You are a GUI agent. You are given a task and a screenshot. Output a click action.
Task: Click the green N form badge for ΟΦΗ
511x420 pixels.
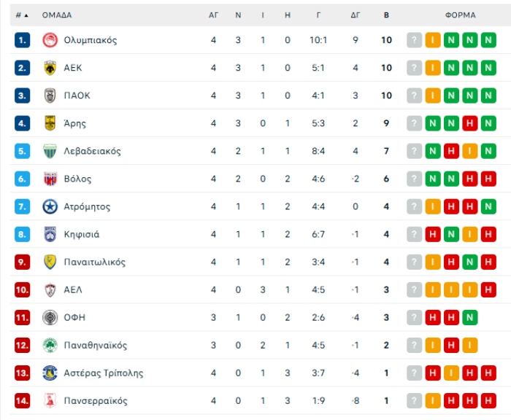tap(469, 317)
